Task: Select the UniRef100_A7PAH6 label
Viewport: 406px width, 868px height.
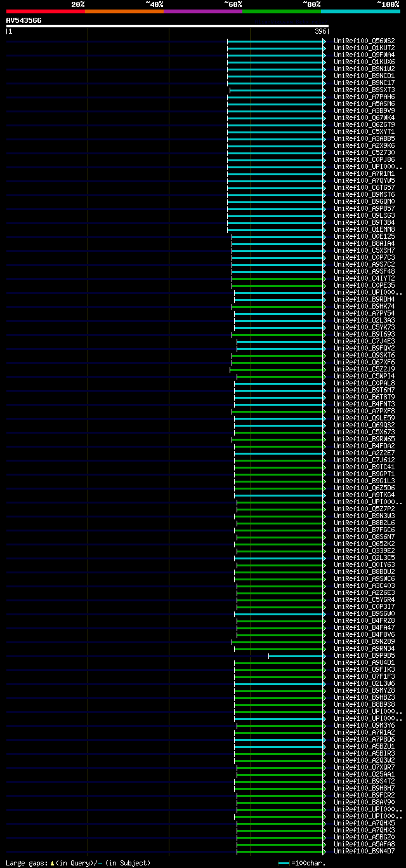Action: 364,97
